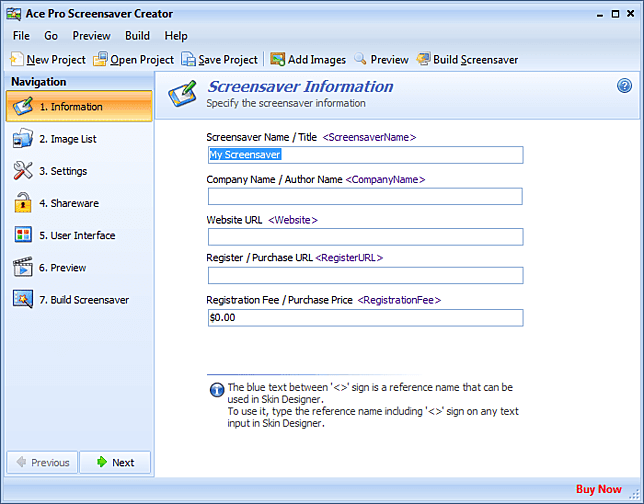Click the Screensaver Name / Title field
Screen dimensions: 644x504
click(x=366, y=155)
